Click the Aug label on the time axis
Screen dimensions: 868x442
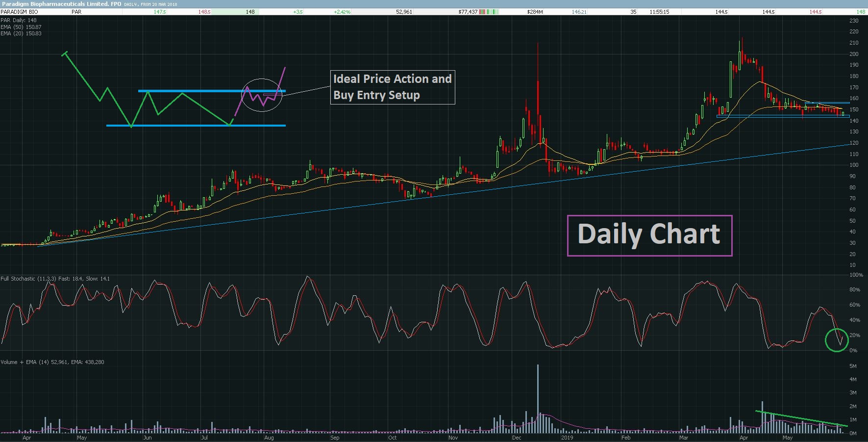tap(269, 438)
